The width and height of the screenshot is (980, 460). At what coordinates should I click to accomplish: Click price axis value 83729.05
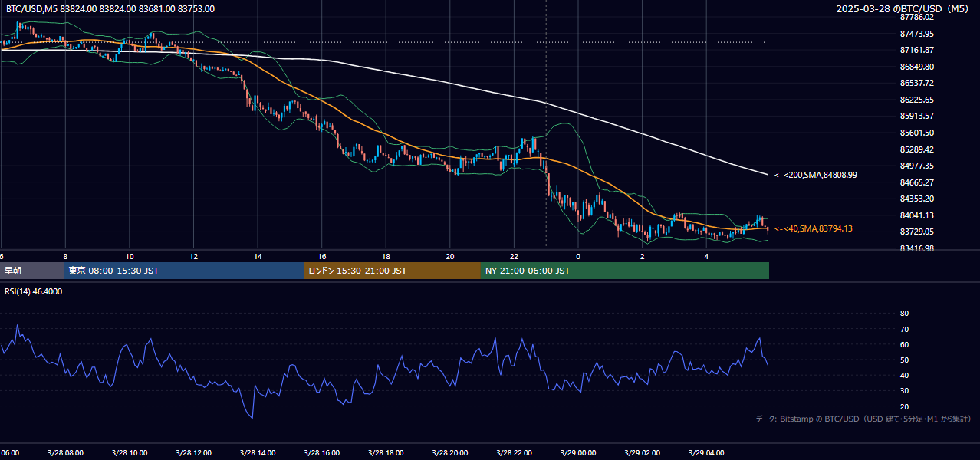[x=917, y=232]
